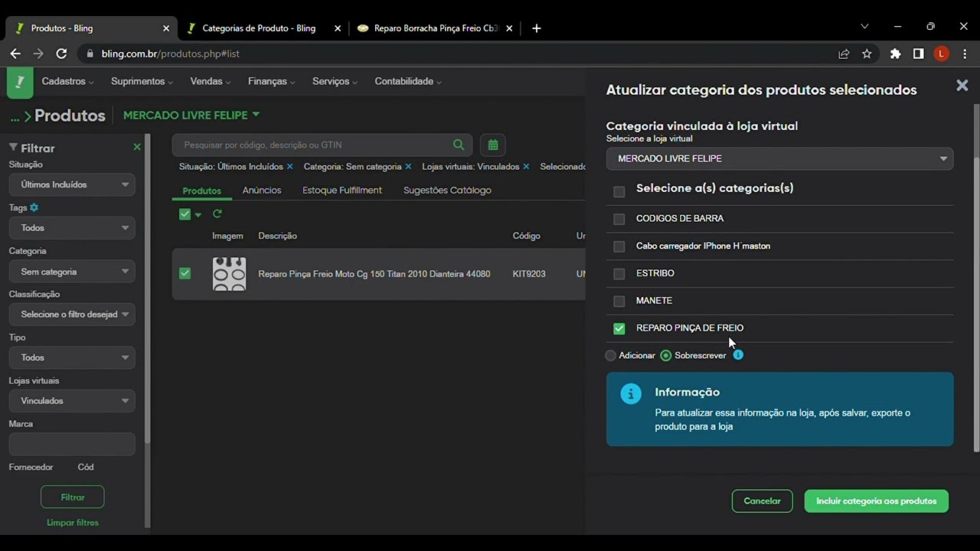Open the calendar date filter button
The height and width of the screenshot is (551, 980).
pos(493,145)
